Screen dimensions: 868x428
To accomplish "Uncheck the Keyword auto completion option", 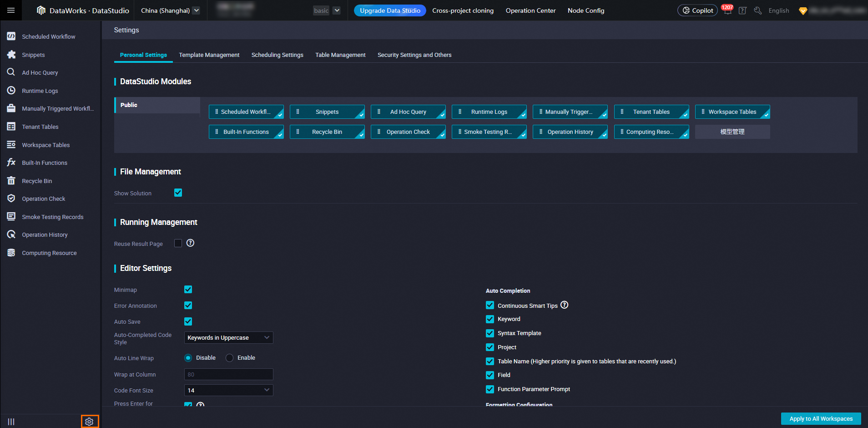I will tap(490, 319).
